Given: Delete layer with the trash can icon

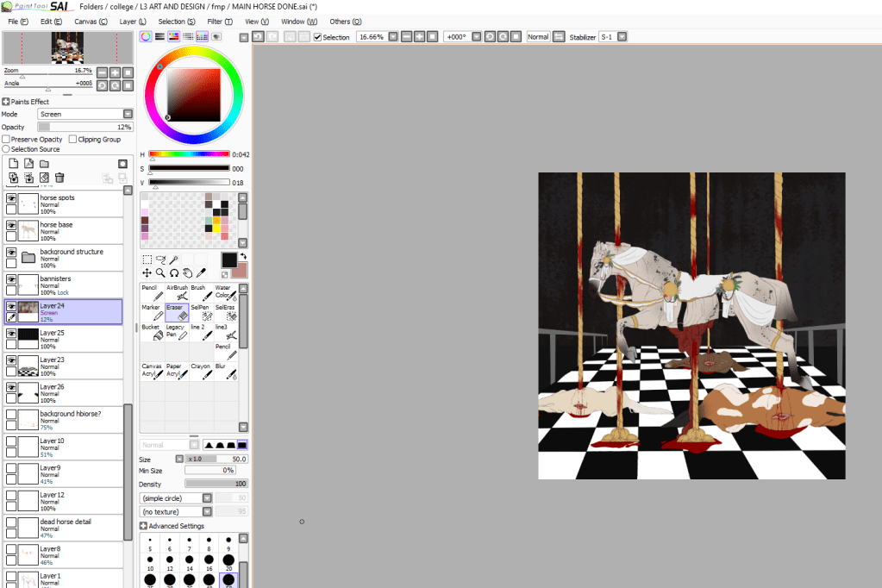Looking at the screenshot, I should click(59, 178).
